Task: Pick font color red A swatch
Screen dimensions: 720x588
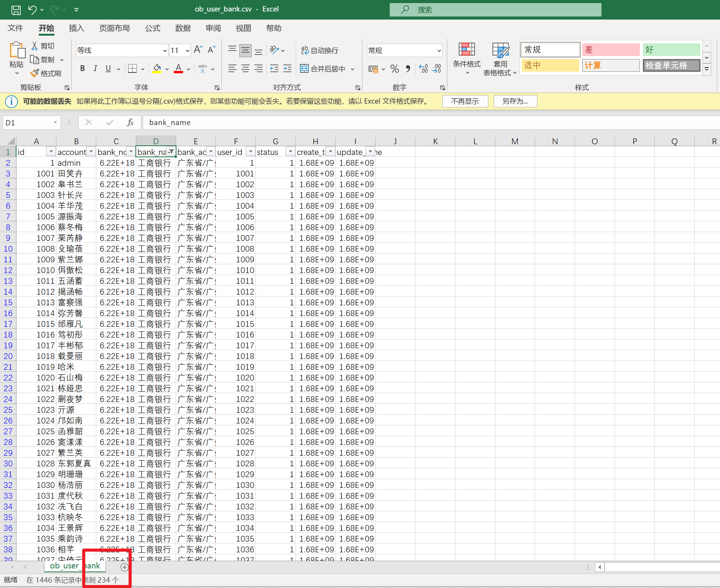Action: pos(178,69)
